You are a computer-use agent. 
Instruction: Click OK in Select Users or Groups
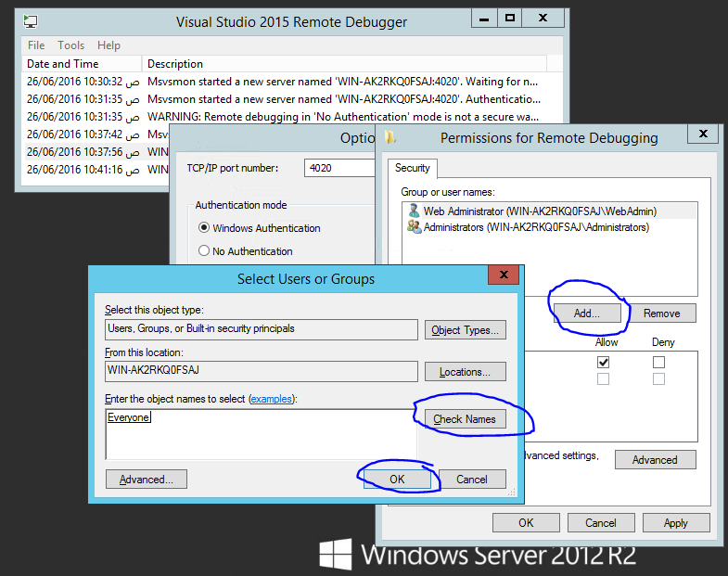click(x=397, y=479)
